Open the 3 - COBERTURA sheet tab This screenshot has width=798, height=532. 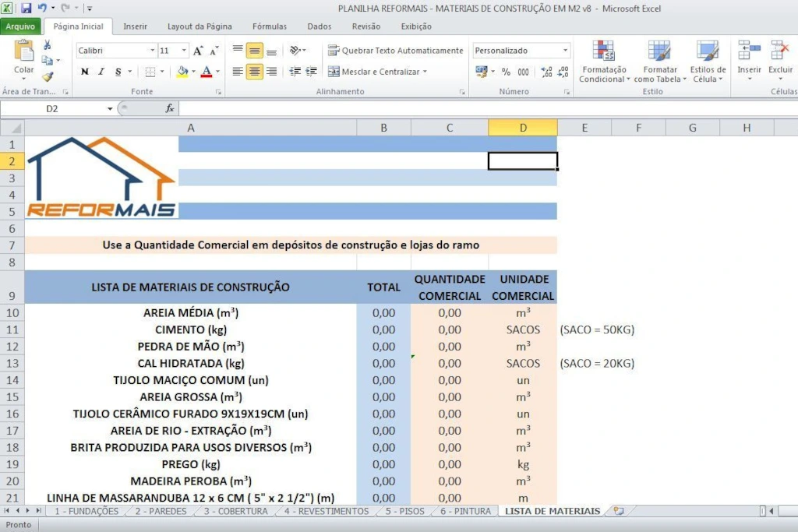click(235, 511)
